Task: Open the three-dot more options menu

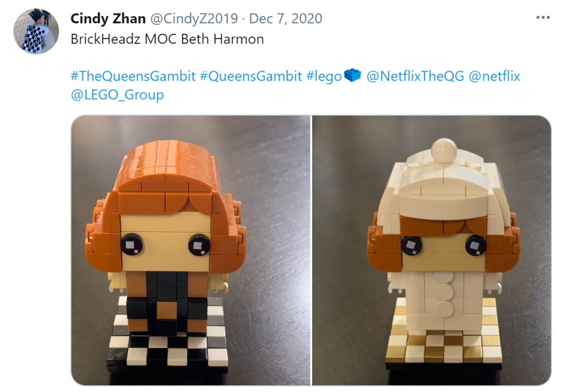Action: 543,18
